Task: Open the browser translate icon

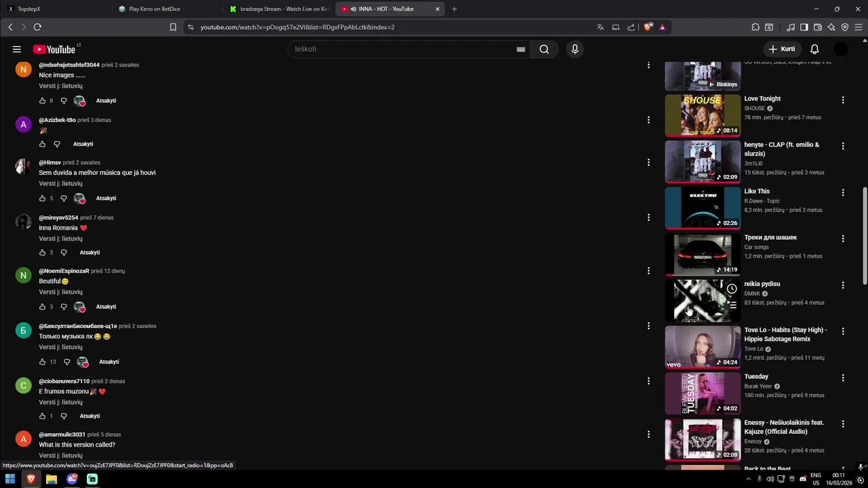Action: [600, 27]
